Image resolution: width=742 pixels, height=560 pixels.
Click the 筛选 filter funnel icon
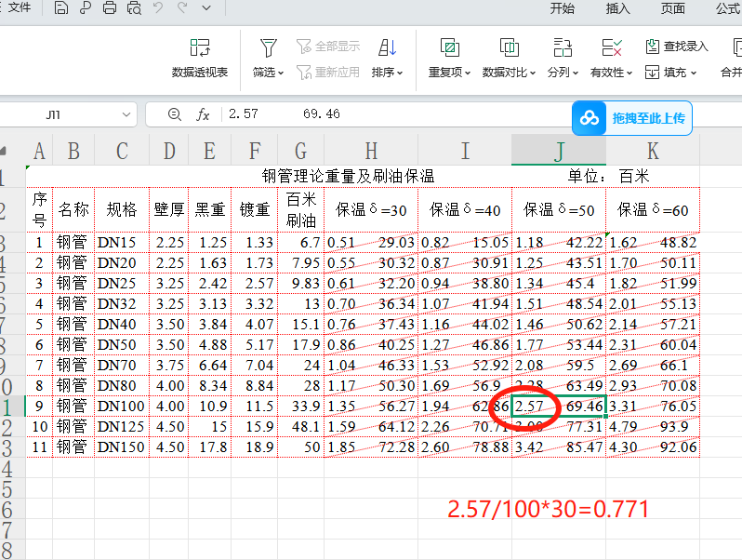pyautogui.click(x=269, y=47)
